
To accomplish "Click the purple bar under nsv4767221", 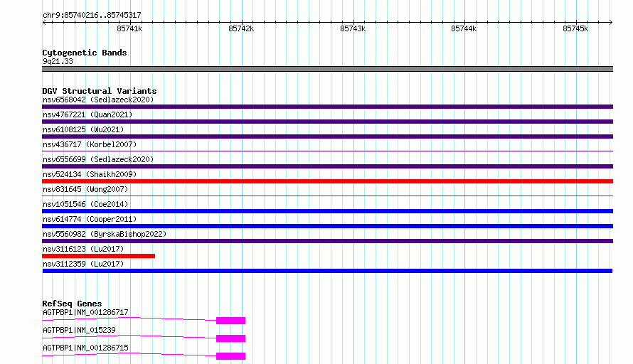I will 327,122.
